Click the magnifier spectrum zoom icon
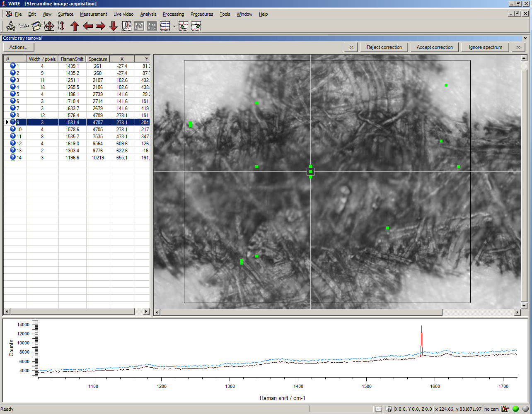The width and height of the screenshot is (532, 414). [126, 26]
